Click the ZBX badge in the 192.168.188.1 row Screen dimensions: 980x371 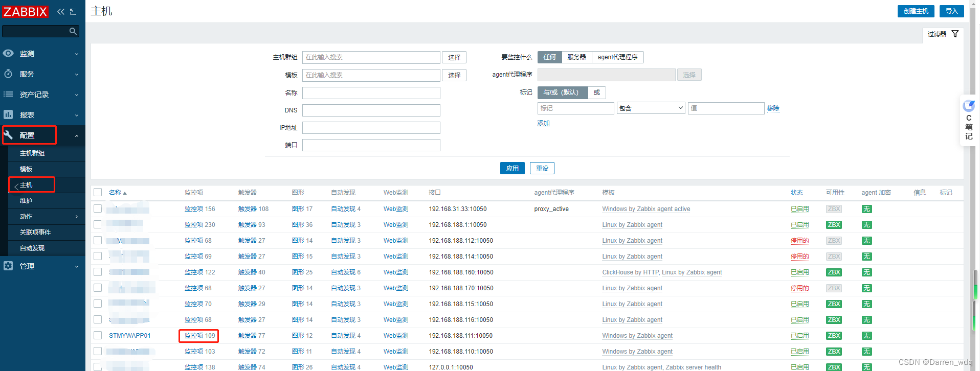tap(834, 225)
